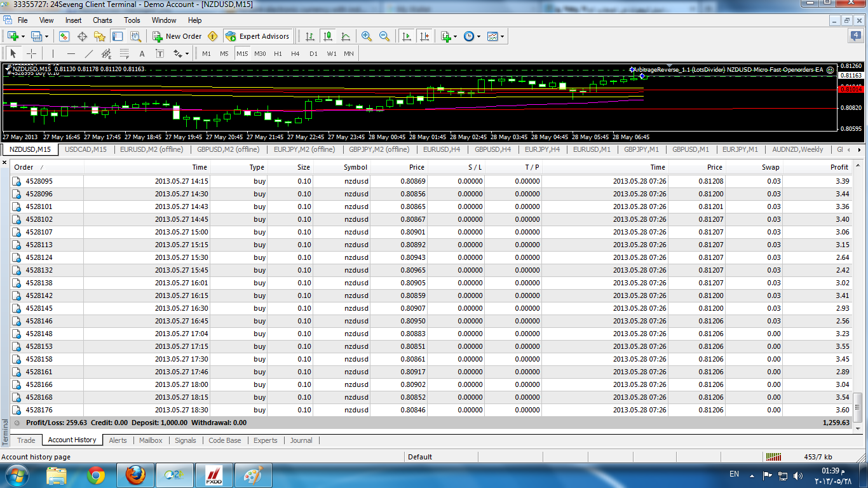Toggle chart shift
868x488 pixels.
coord(424,36)
